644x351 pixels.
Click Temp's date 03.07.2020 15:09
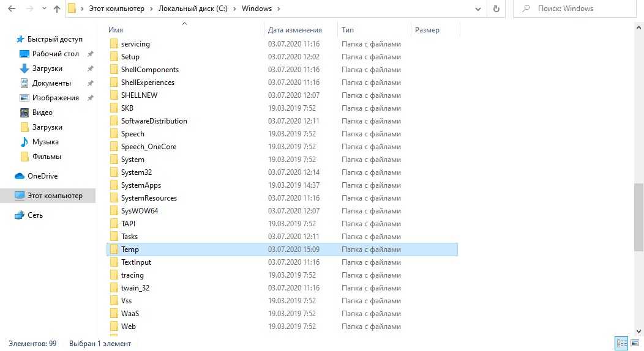tap(294, 249)
